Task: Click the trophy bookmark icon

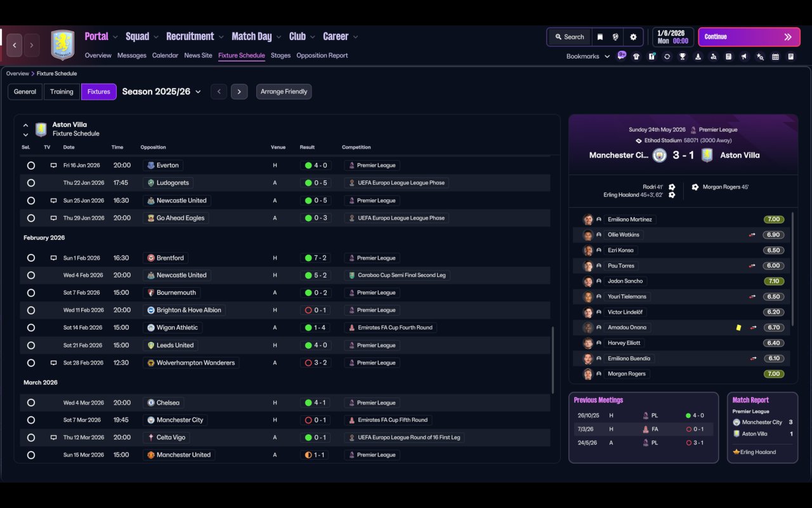Action: click(x=683, y=57)
